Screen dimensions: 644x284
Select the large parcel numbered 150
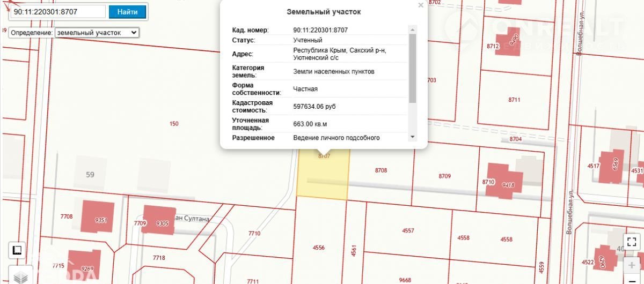tap(173, 124)
